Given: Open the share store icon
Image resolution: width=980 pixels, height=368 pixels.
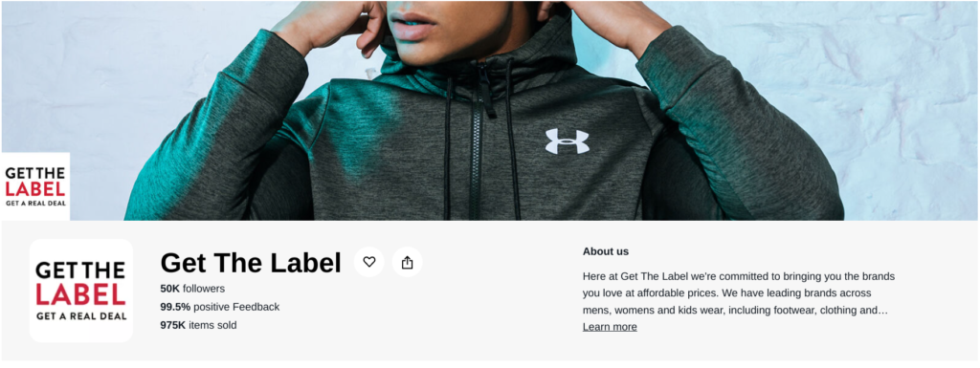Looking at the screenshot, I should pos(407,262).
